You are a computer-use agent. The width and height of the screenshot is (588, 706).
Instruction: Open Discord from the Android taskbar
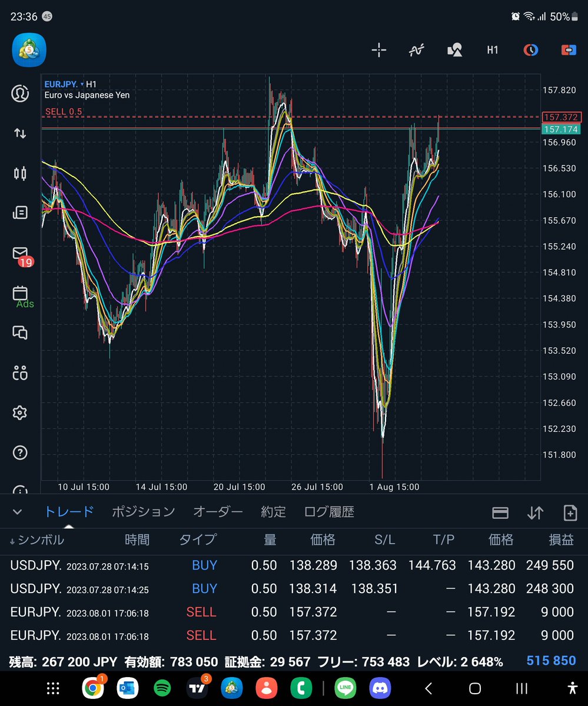click(x=380, y=688)
